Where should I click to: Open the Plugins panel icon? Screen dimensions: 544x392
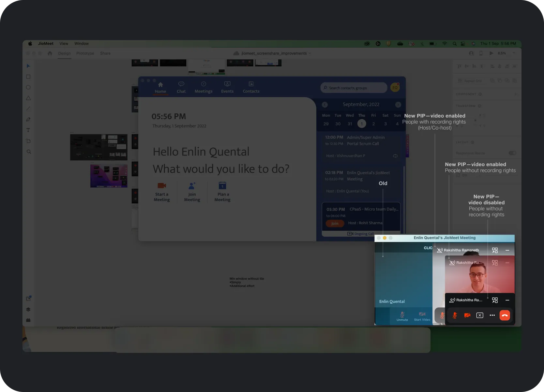click(x=28, y=320)
